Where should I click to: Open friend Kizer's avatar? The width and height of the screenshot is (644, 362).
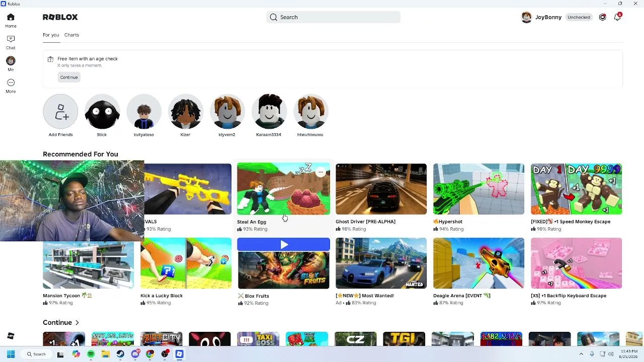click(x=185, y=112)
